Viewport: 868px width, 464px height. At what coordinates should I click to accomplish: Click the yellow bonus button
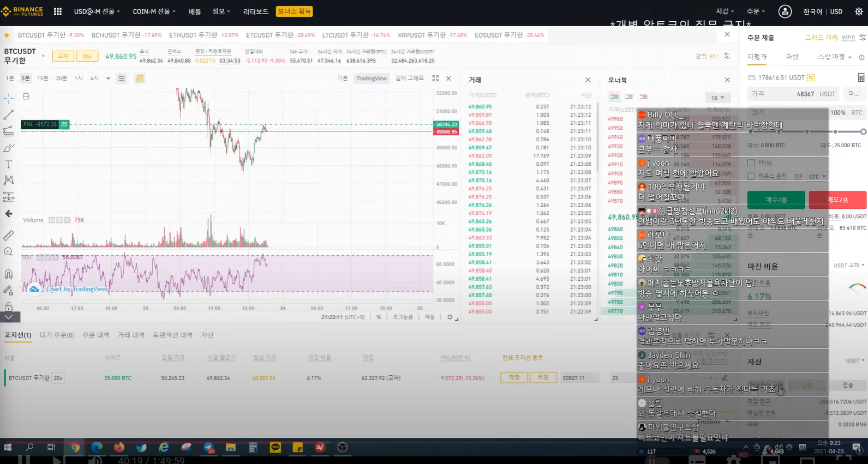[x=294, y=11]
